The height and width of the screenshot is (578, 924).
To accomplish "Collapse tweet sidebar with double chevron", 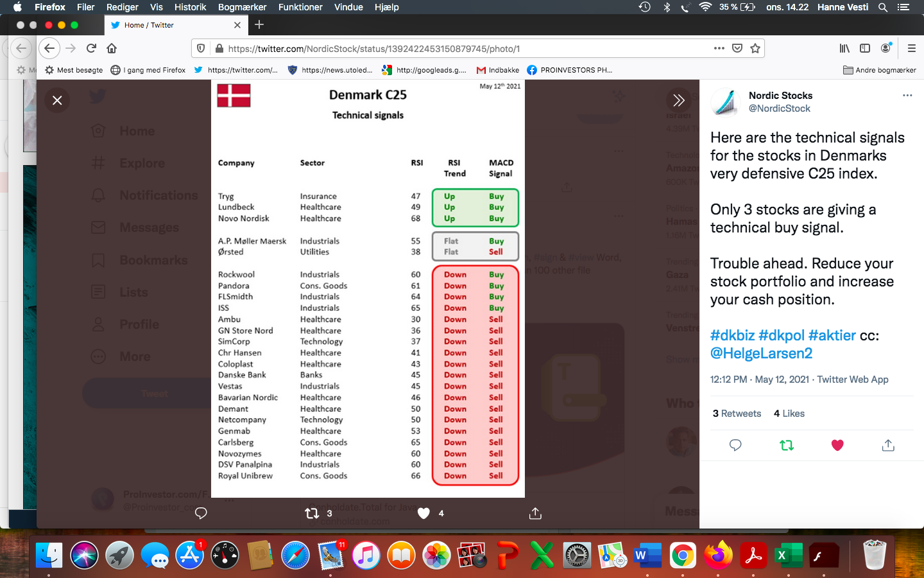I will click(x=679, y=100).
